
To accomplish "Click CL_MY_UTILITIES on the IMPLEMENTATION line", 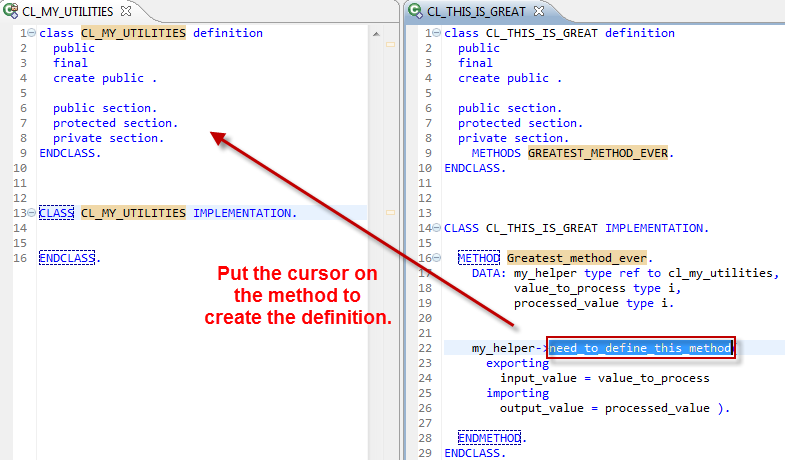I will coord(133,213).
